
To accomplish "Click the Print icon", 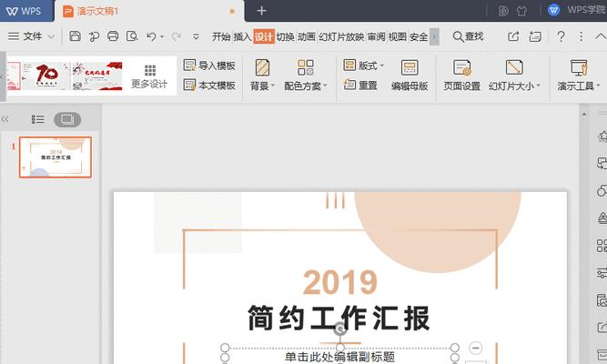I will (113, 36).
